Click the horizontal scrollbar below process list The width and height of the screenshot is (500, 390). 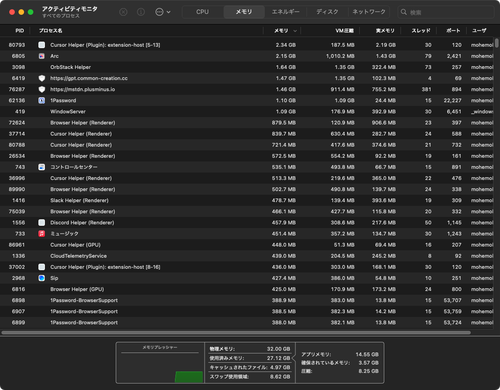tap(236, 333)
